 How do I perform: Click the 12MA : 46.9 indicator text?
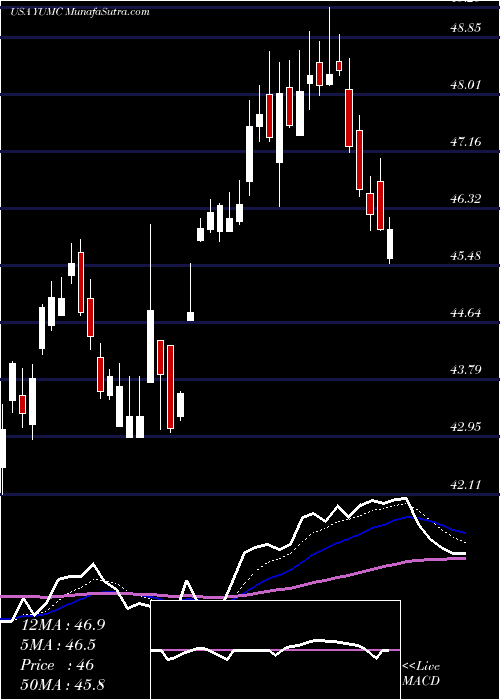click(63, 625)
